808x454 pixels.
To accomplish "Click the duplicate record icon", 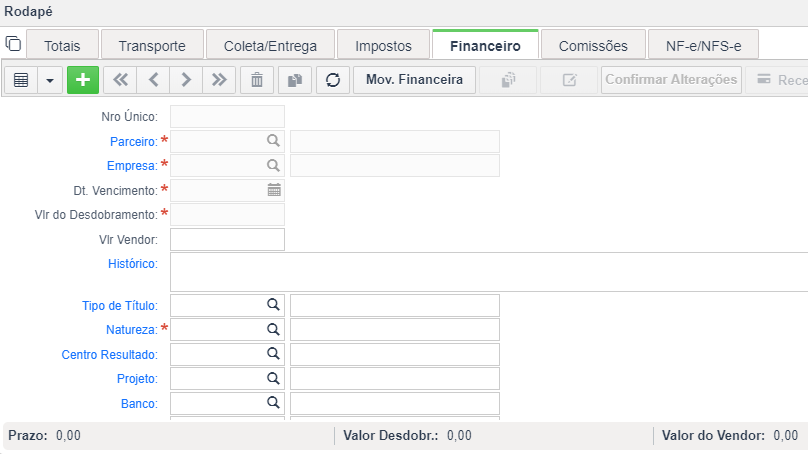I will pos(295,80).
